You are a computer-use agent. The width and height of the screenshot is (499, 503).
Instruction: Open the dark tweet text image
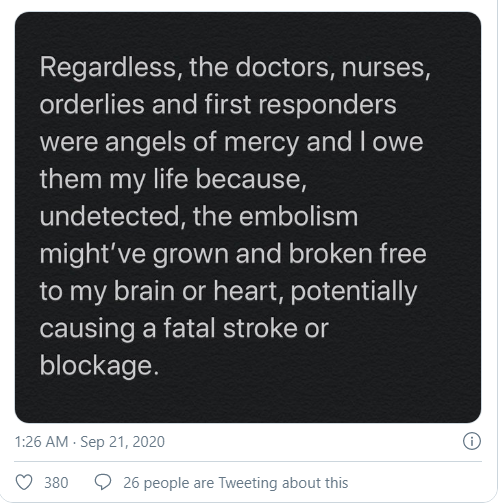[248, 217]
